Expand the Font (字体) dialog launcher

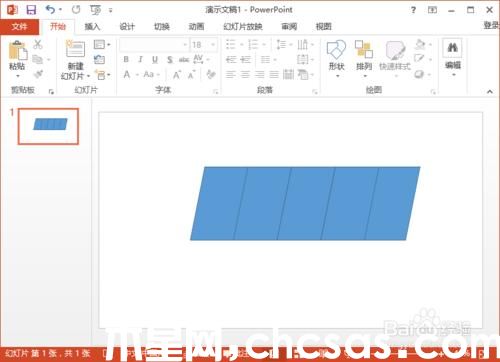coord(216,92)
